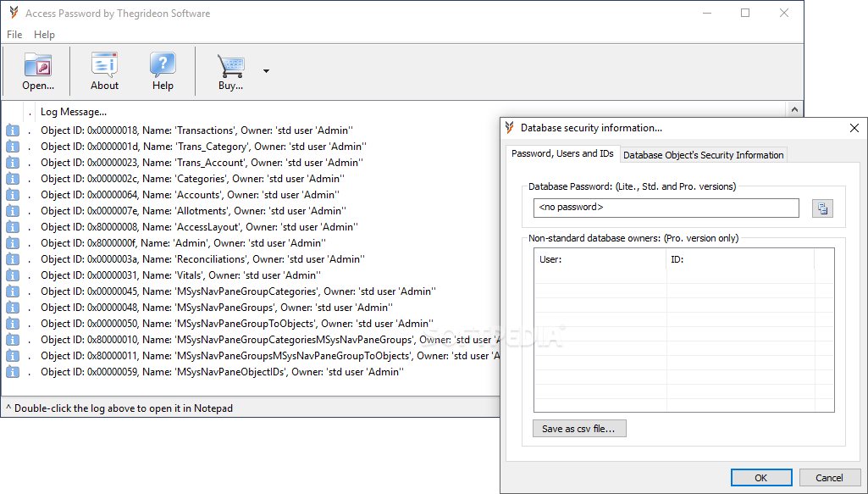Click info icon of 'AccessLayout' log row
Viewport: 868px width, 494px height.
coord(13,227)
